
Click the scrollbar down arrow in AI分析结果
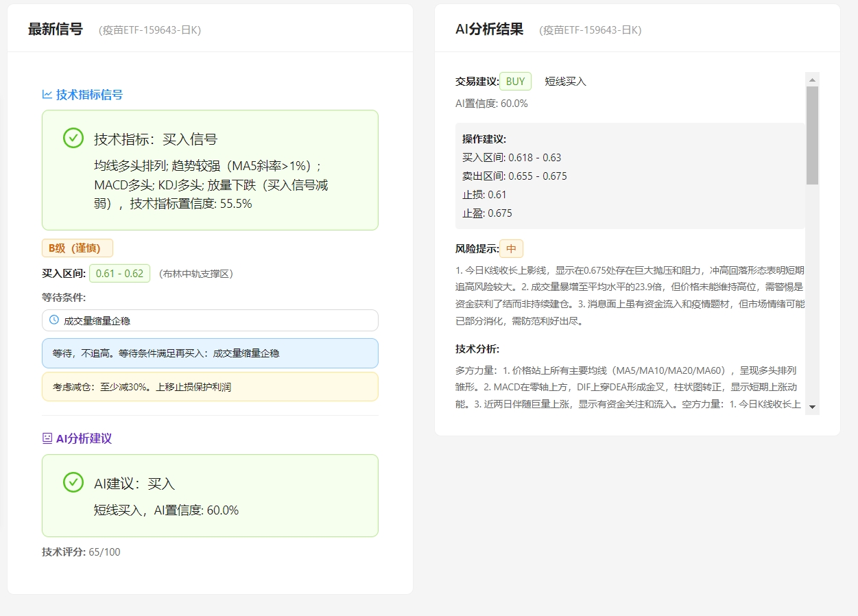813,407
